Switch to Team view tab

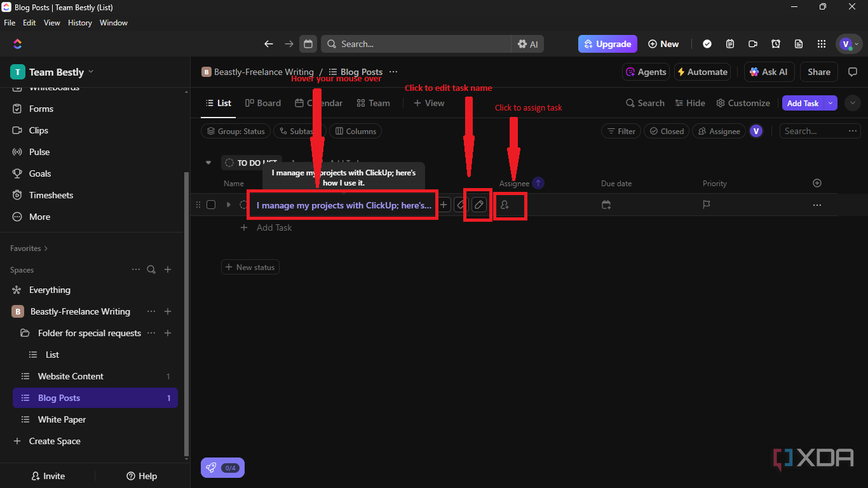coord(373,103)
